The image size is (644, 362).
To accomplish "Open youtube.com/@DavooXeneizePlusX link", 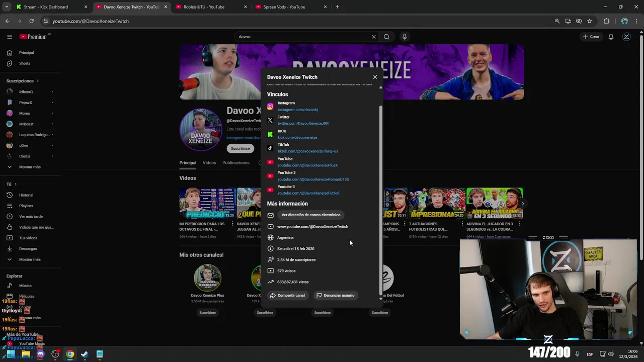I will [307, 165].
